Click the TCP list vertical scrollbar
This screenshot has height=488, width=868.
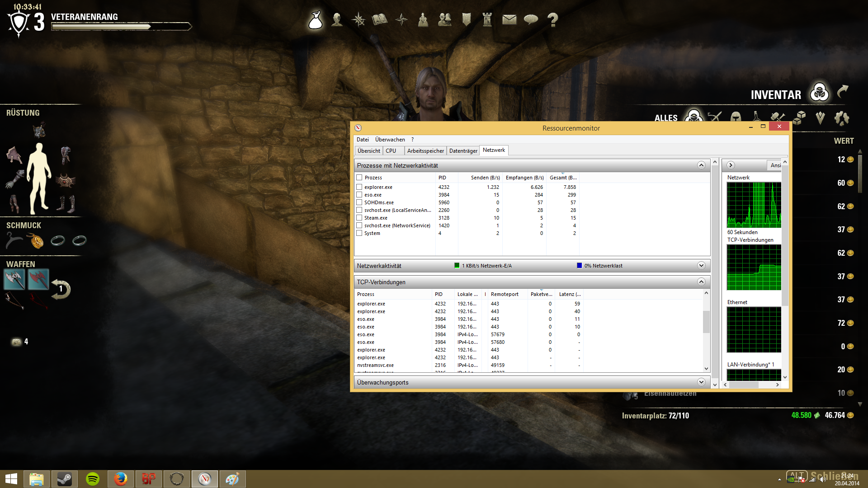tap(706, 322)
